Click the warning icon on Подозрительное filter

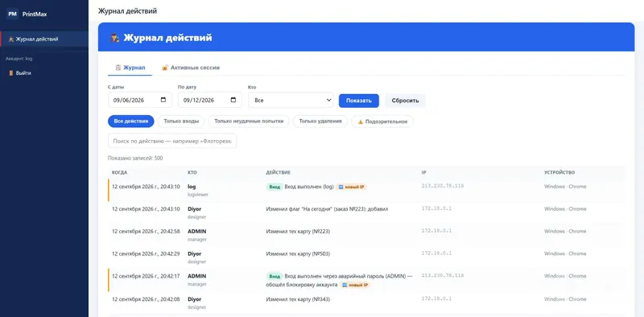coord(361,121)
